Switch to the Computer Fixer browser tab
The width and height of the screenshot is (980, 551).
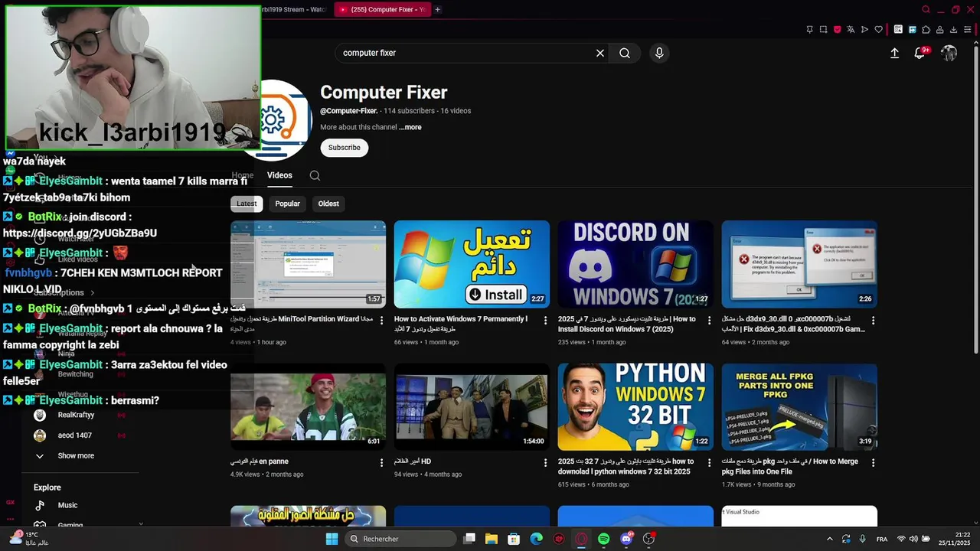pos(382,9)
